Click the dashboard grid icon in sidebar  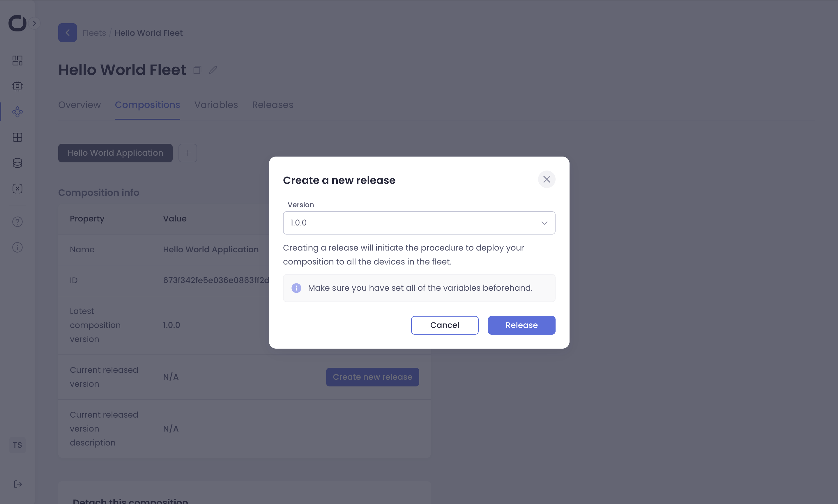click(x=17, y=61)
